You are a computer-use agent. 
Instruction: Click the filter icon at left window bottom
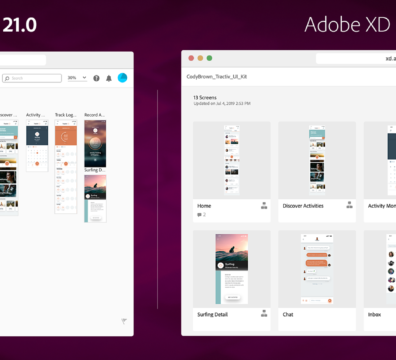[124, 321]
